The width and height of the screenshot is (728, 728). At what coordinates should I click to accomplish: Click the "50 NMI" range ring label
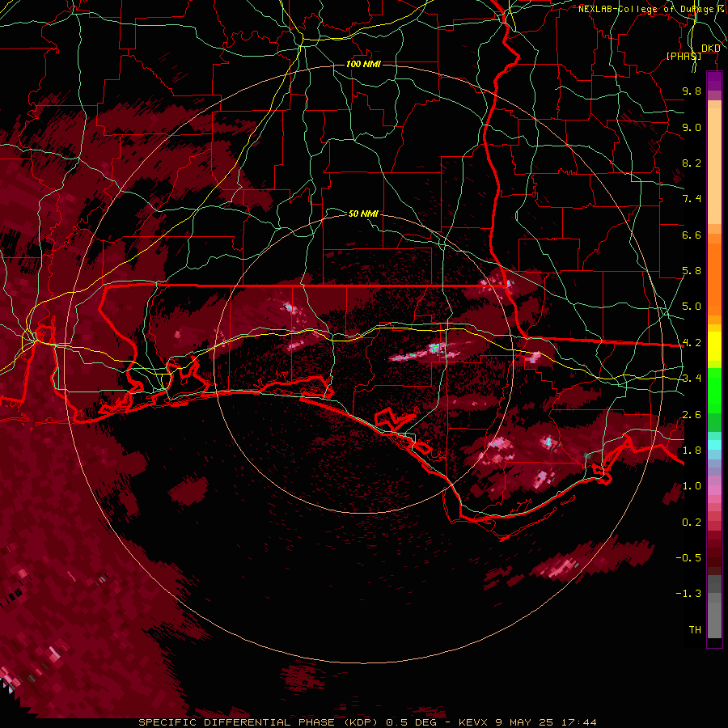(x=363, y=214)
